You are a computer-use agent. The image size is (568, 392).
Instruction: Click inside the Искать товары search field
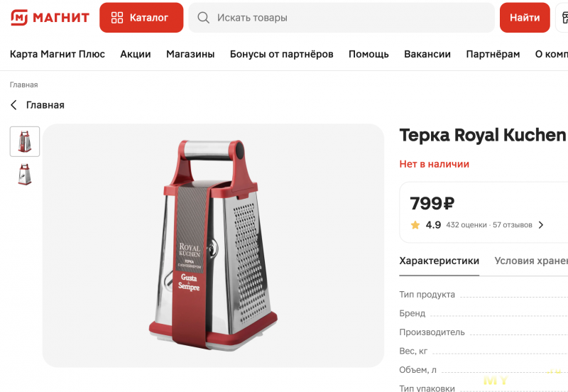[342, 17]
